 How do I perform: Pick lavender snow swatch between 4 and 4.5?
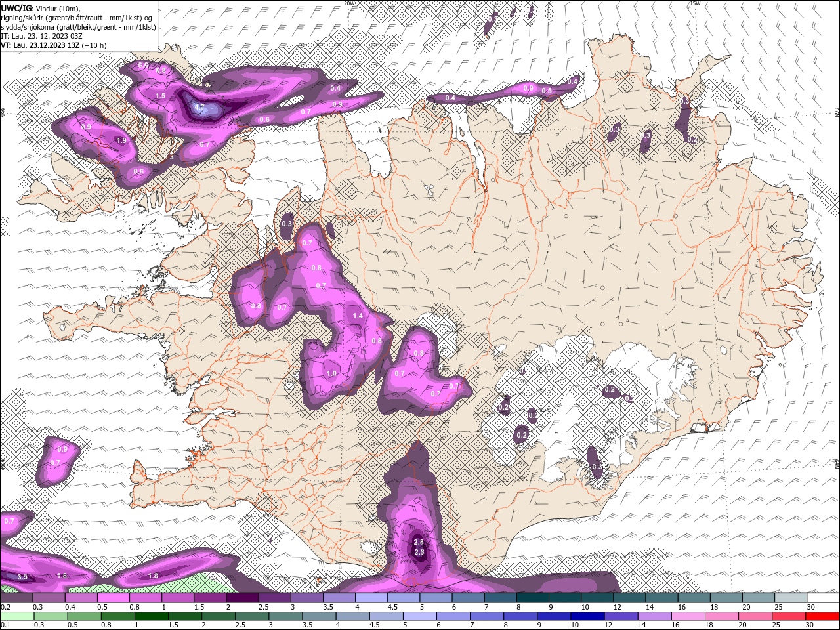[x=371, y=598]
